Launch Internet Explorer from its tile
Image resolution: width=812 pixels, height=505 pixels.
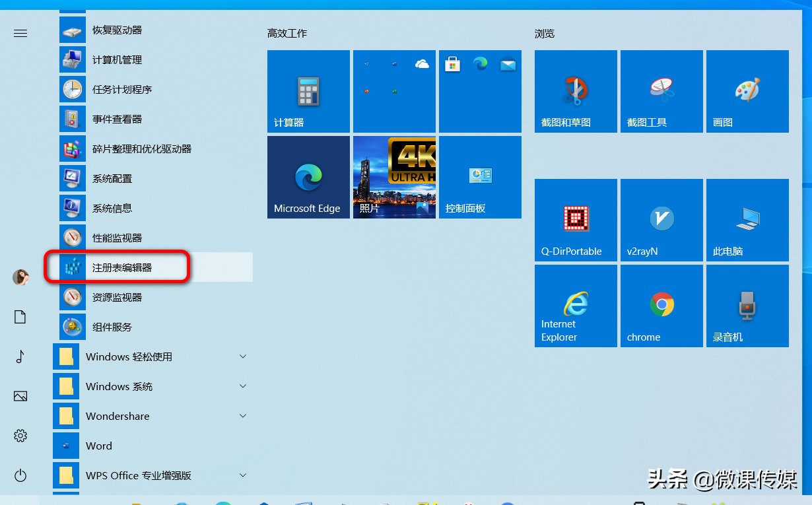575,306
